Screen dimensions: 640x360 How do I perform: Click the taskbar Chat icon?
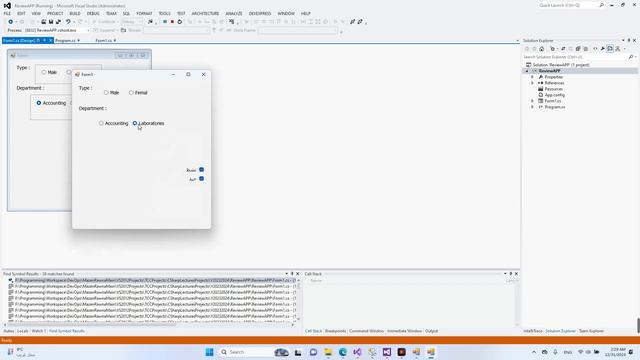tap(313, 352)
